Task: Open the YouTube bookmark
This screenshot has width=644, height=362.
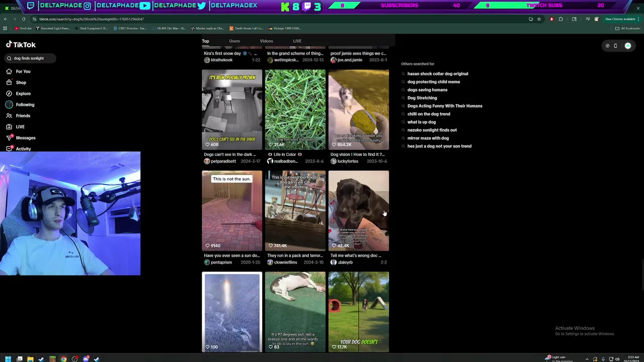Action: [23, 28]
